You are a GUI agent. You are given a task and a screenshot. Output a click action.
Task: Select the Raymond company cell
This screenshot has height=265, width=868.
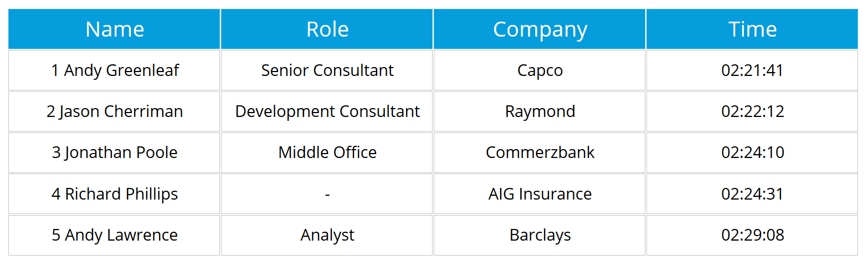(540, 111)
